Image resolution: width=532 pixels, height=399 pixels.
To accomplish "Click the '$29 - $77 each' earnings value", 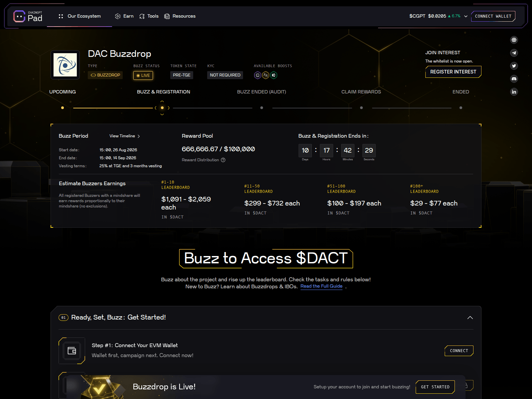I will point(434,203).
